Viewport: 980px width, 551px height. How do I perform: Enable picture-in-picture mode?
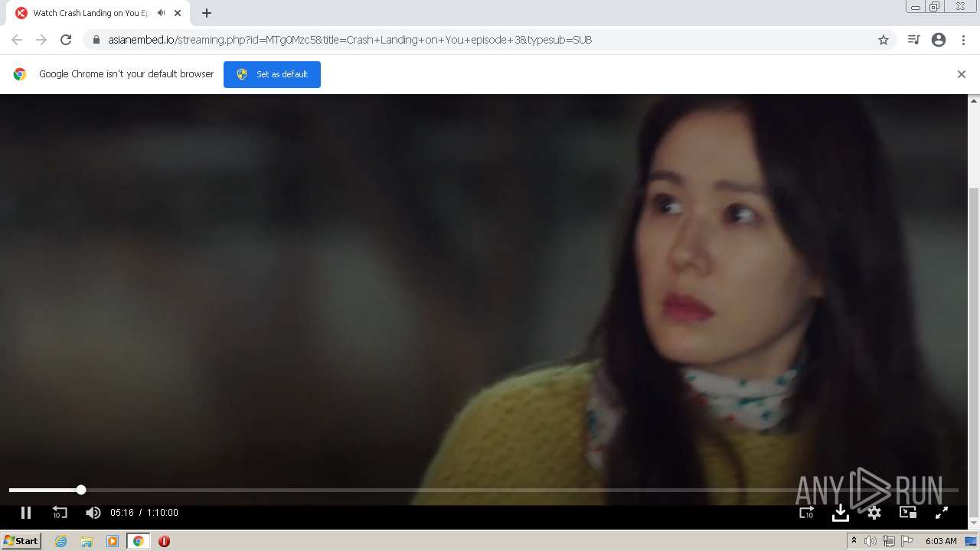coord(908,513)
